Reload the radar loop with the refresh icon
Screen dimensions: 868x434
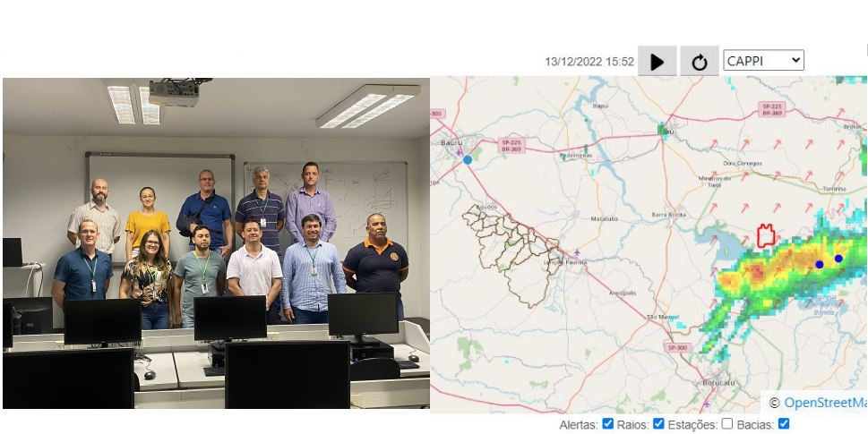pos(700,62)
